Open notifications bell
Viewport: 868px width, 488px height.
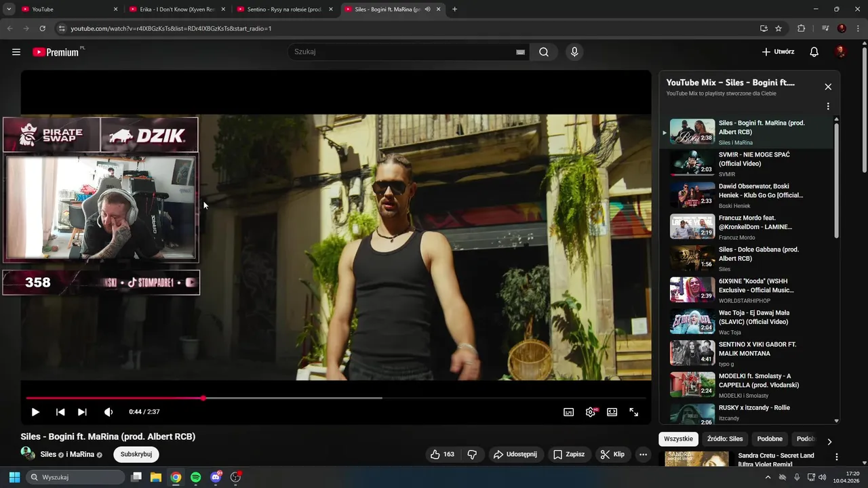[814, 52]
